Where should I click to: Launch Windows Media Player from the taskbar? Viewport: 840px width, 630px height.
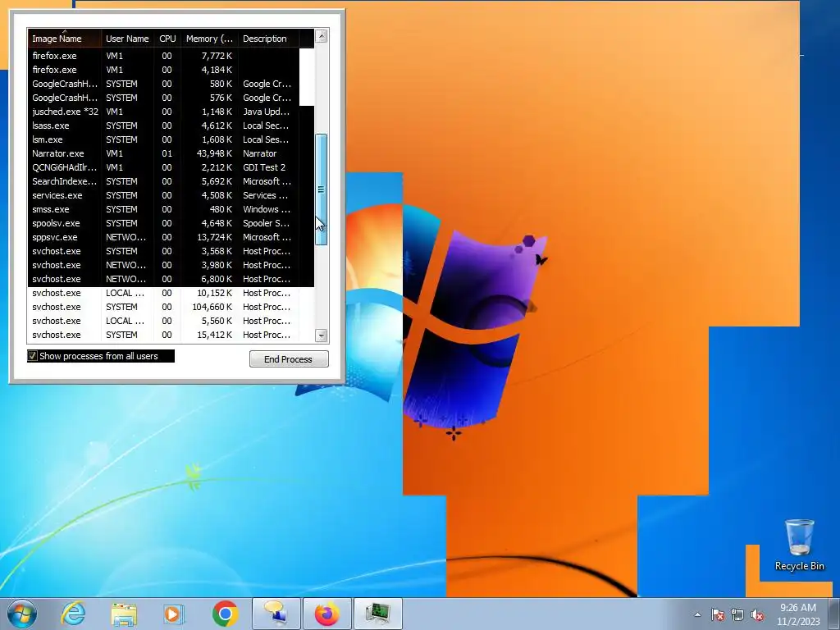pyautogui.click(x=174, y=614)
